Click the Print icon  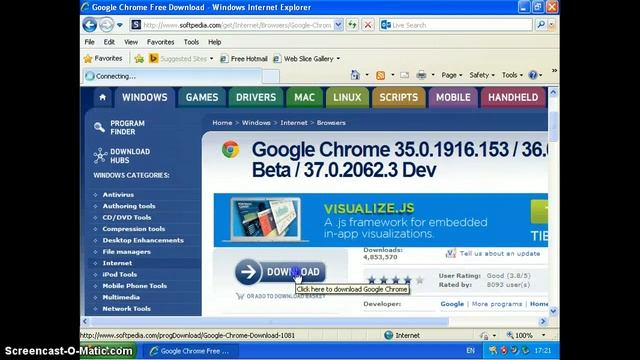pos(421,75)
